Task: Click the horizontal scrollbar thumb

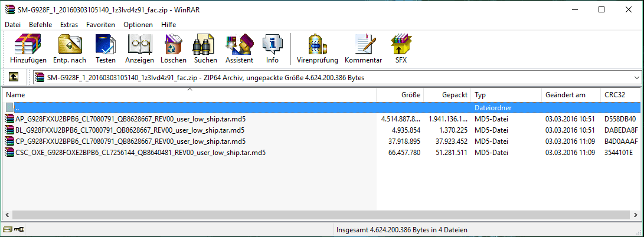Action: coord(321,215)
